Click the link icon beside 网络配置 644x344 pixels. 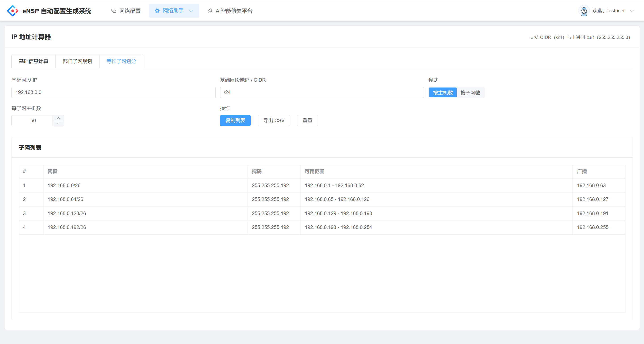pos(114,11)
